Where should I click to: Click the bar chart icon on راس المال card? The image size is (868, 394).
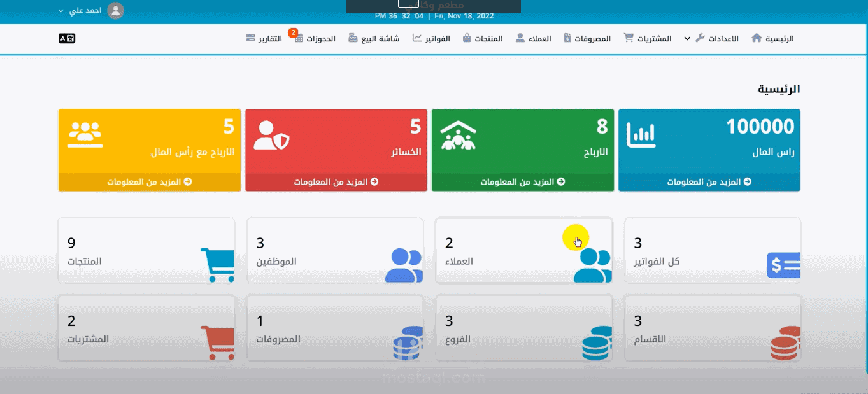tap(641, 134)
